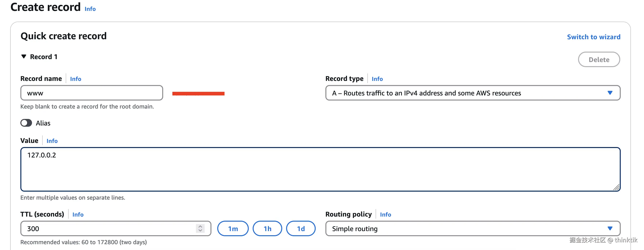Click the TTL seconds input field
The image size is (644, 250).
pyautogui.click(x=110, y=228)
